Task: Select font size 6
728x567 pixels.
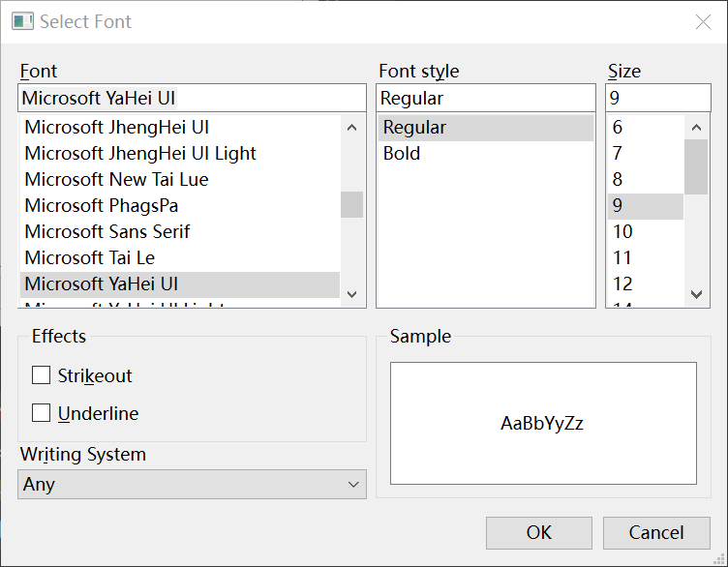Action: pyautogui.click(x=618, y=128)
